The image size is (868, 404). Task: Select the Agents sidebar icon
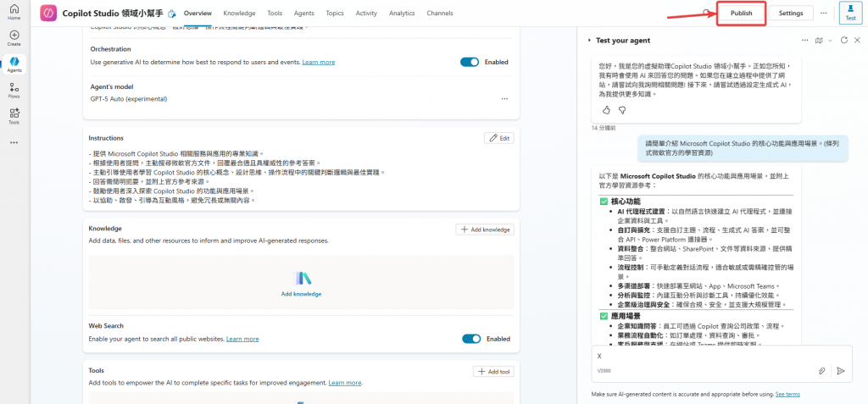point(14,64)
